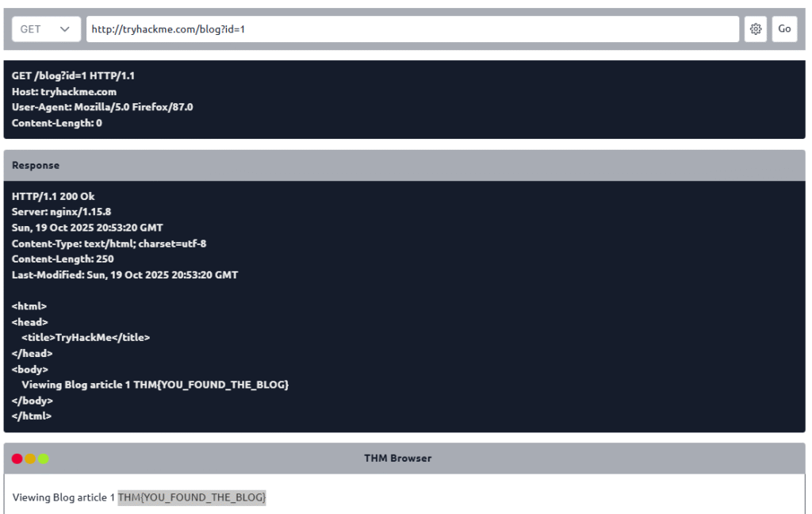Image resolution: width=812 pixels, height=514 pixels.
Task: Click the red dot in THM Browser
Action: (x=17, y=458)
